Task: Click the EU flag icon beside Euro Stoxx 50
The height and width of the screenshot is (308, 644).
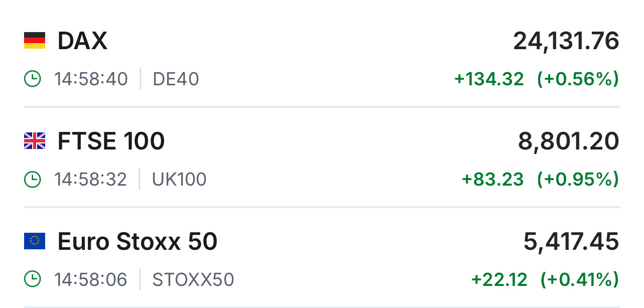Action: tap(35, 241)
